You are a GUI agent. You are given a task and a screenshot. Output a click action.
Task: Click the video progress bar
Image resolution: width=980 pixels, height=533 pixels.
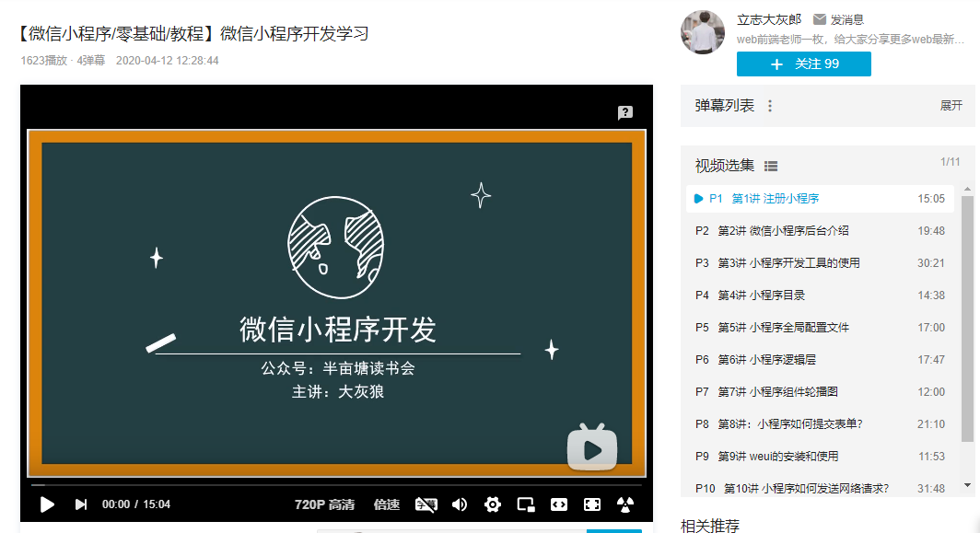tap(336, 484)
